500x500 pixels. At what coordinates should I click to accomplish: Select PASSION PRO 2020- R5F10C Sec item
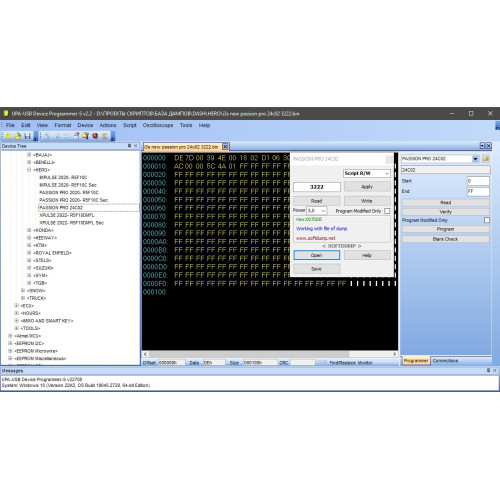[73, 200]
